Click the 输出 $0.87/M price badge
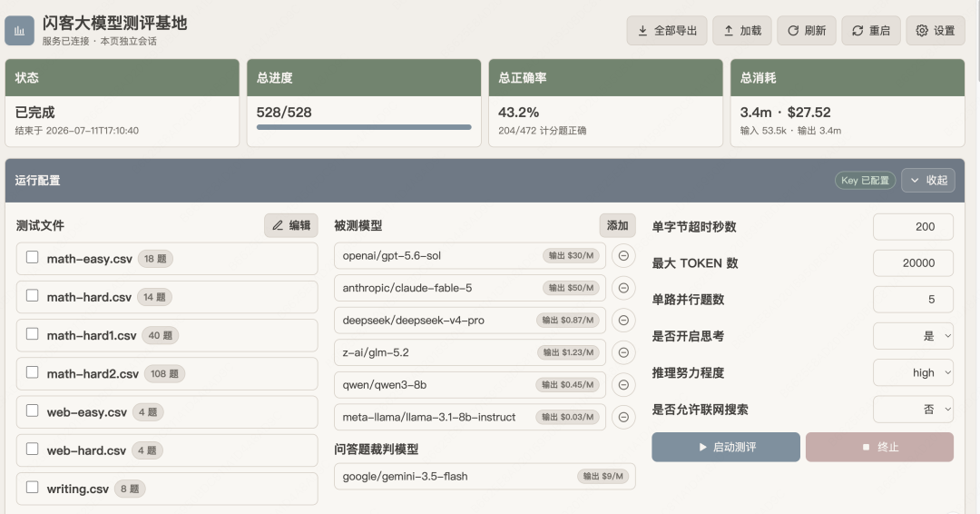 (567, 321)
